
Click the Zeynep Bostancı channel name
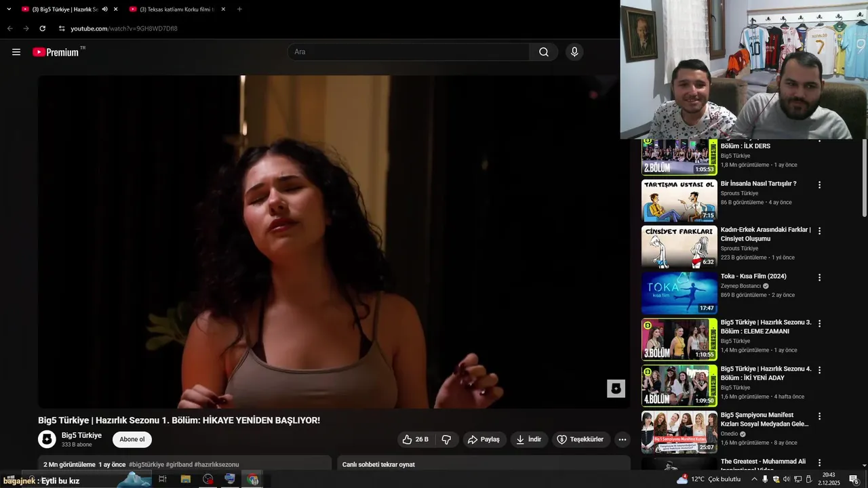(741, 286)
